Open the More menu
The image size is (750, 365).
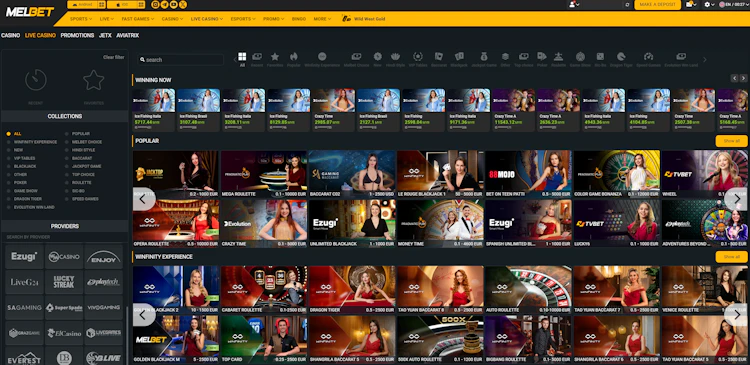322,19
